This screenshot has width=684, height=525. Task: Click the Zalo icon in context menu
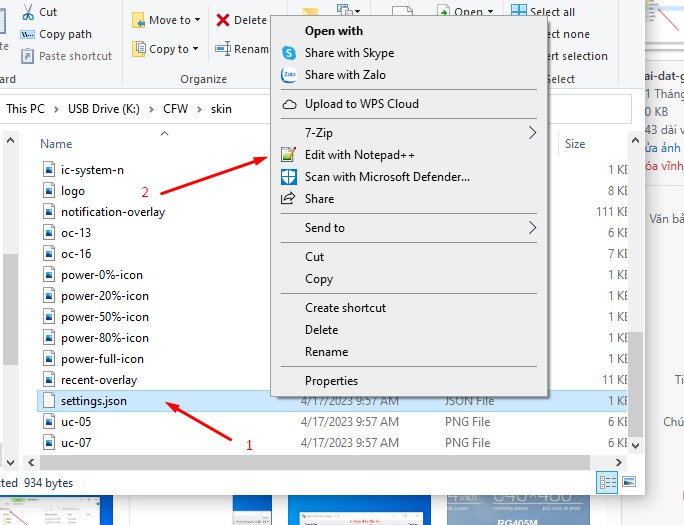pos(289,75)
